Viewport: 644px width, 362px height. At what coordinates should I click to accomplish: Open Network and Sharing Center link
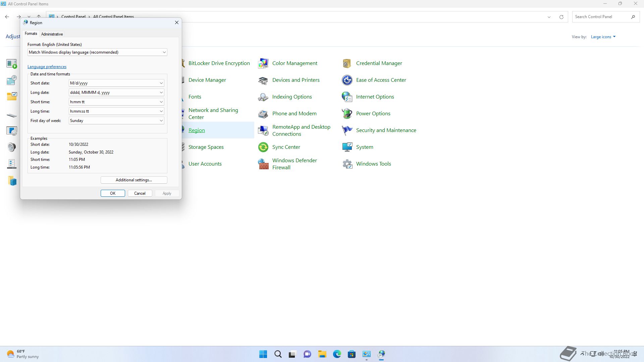click(x=213, y=114)
